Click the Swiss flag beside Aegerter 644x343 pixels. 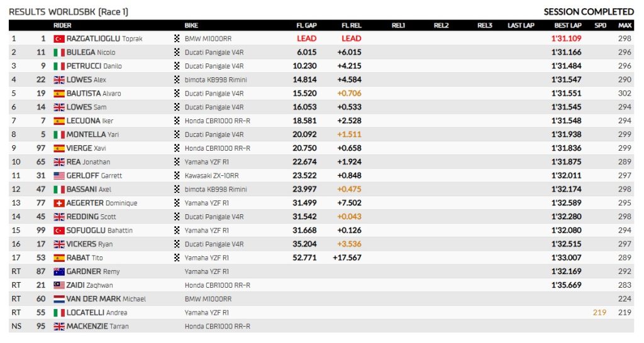click(x=59, y=203)
